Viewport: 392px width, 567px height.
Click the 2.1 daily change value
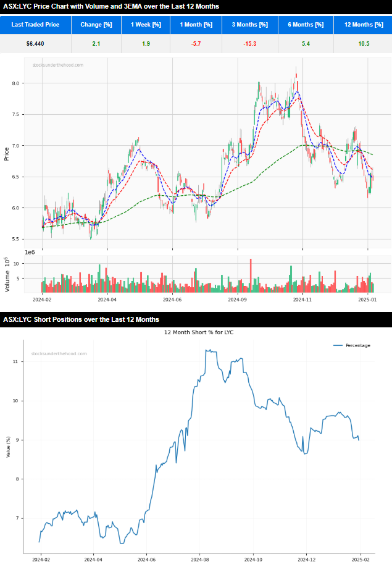click(x=96, y=44)
